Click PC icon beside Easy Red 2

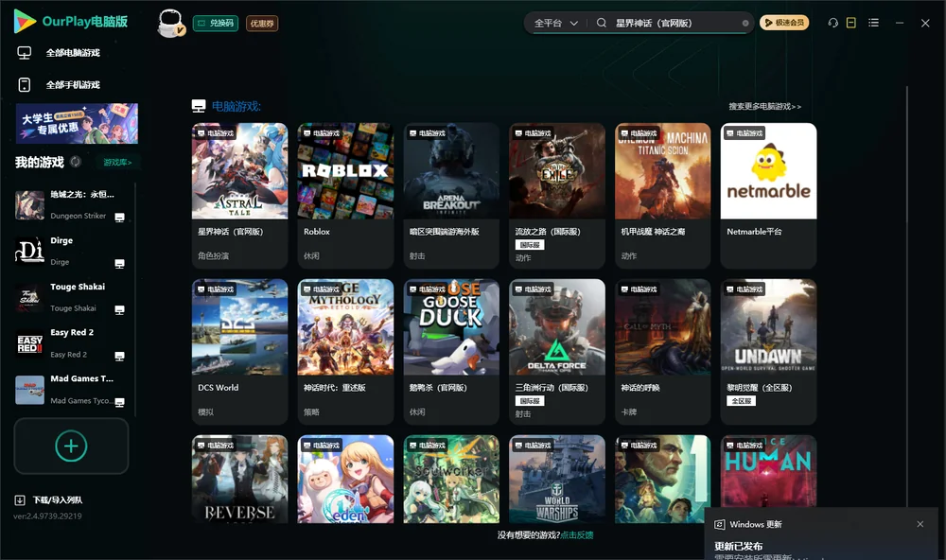(119, 356)
